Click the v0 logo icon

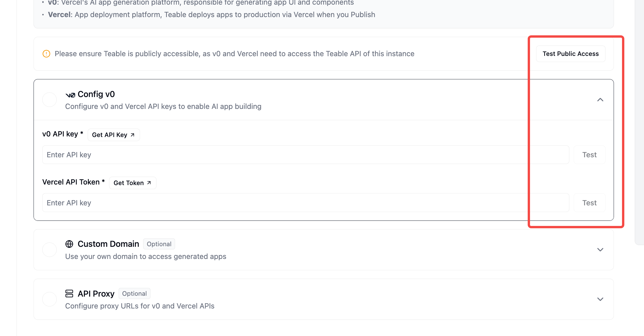coord(70,95)
